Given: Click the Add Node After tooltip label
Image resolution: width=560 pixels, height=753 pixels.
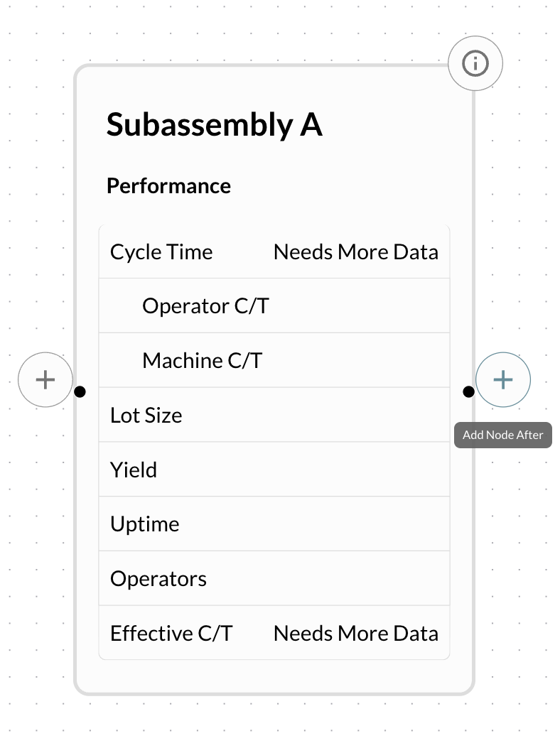Looking at the screenshot, I should click(502, 435).
